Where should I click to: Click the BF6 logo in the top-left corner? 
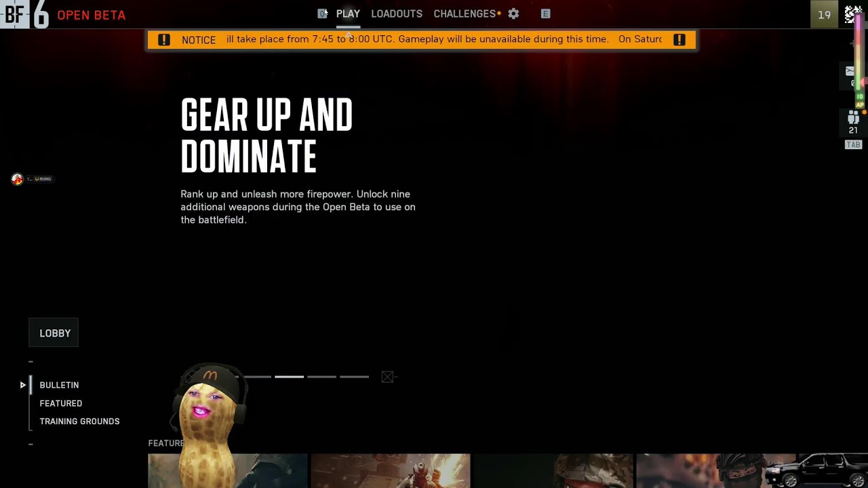coord(25,14)
